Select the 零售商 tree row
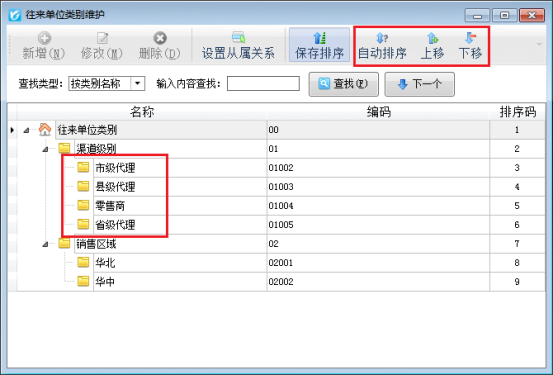 [x=276, y=206]
